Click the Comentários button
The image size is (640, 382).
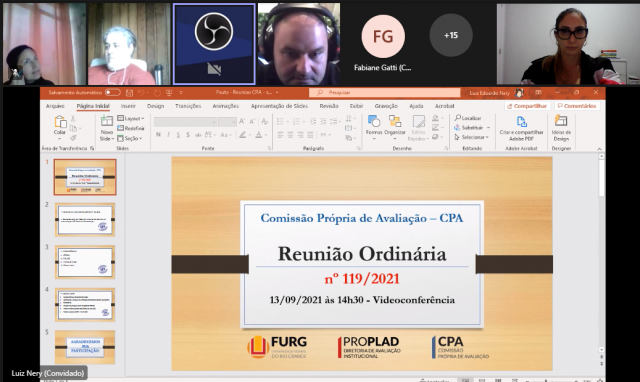(x=577, y=106)
